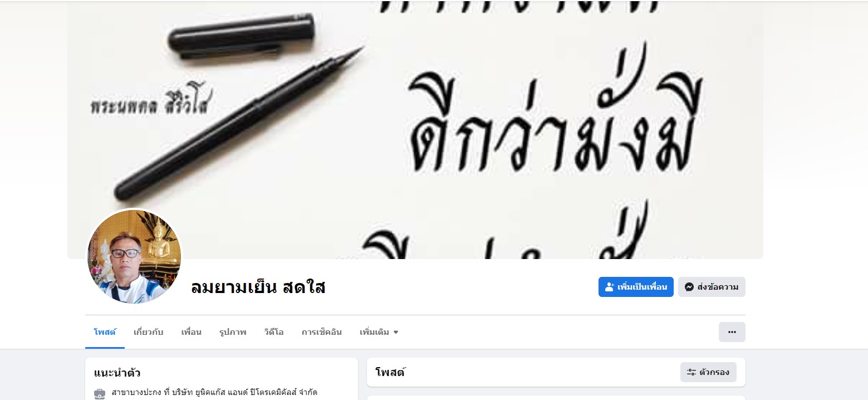The width and height of the screenshot is (868, 400).
Task: Go to the รูปภาพ tab
Action: point(233,332)
